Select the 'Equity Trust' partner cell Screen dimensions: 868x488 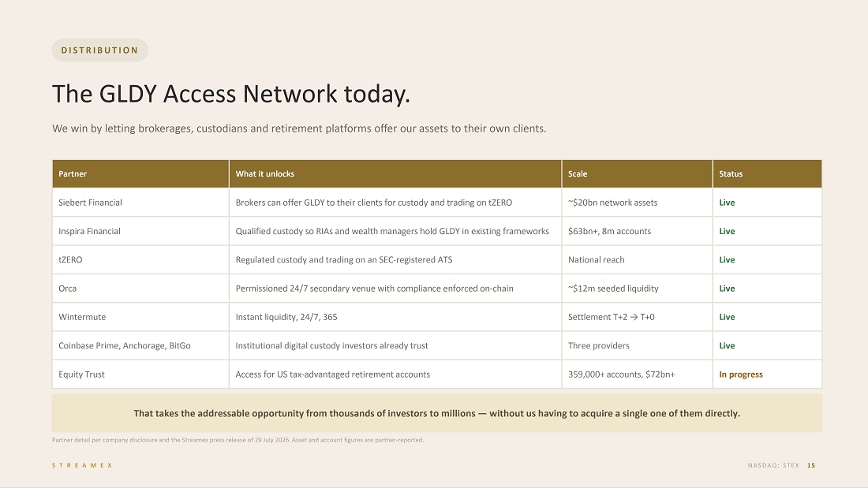click(140, 374)
